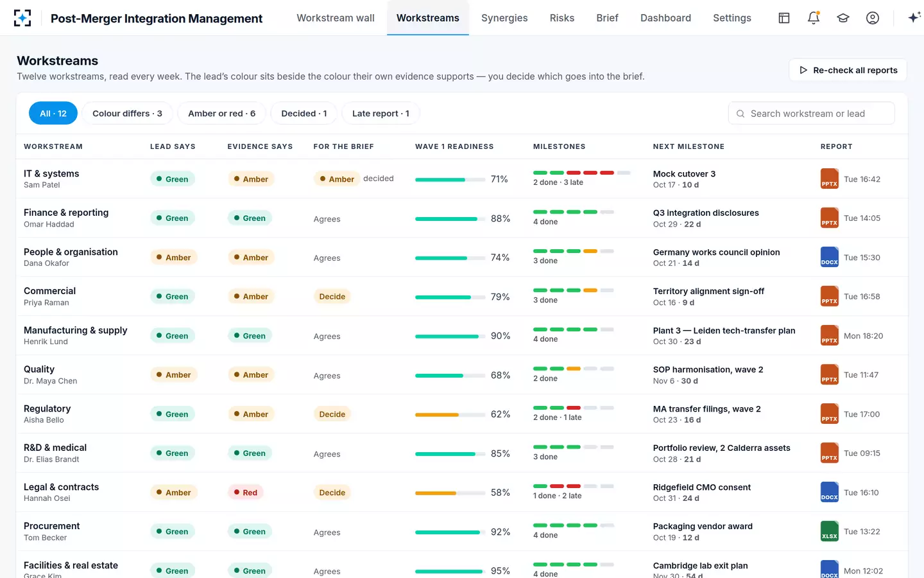The image size is (924, 578).
Task: Open Finance & reporting PPTX report icon
Action: (x=830, y=218)
